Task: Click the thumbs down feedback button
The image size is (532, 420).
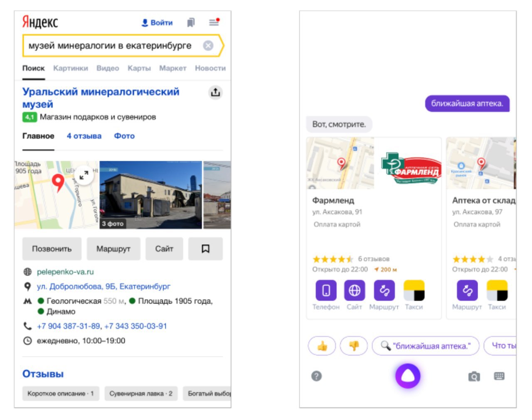Action: pos(354,346)
